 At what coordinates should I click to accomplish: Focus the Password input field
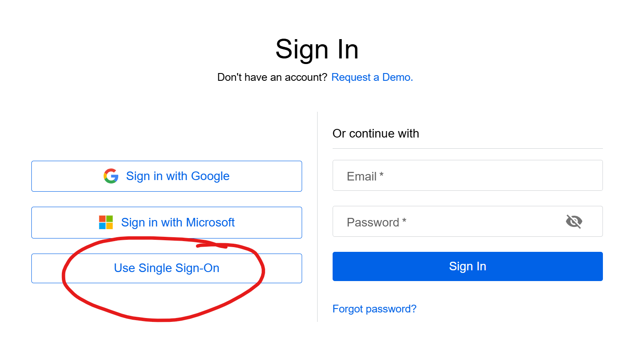tap(468, 221)
